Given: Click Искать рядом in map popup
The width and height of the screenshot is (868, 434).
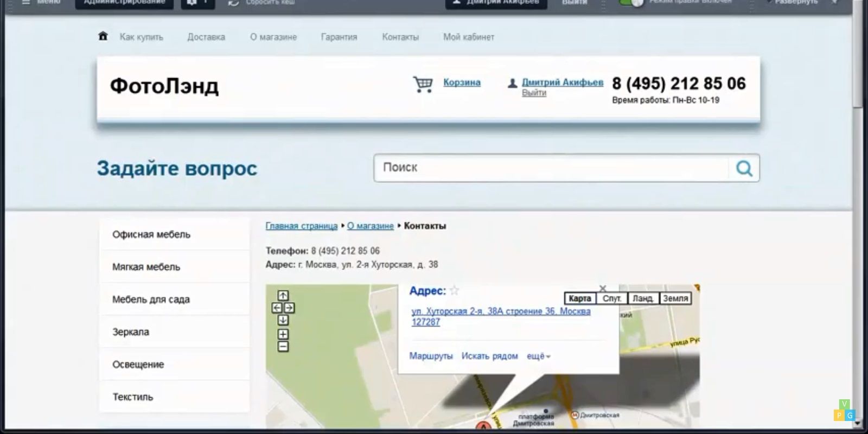Looking at the screenshot, I should 490,356.
